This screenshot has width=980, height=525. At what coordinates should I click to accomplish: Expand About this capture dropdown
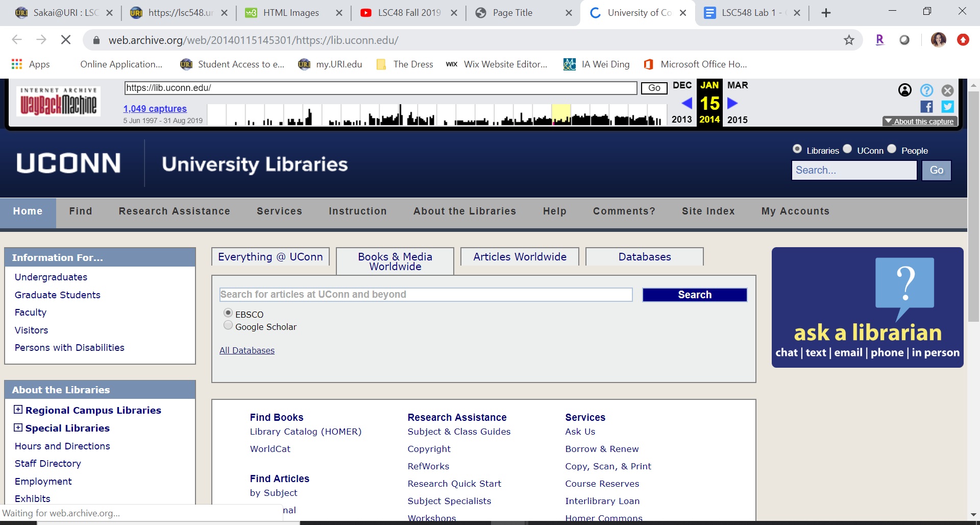pos(920,121)
